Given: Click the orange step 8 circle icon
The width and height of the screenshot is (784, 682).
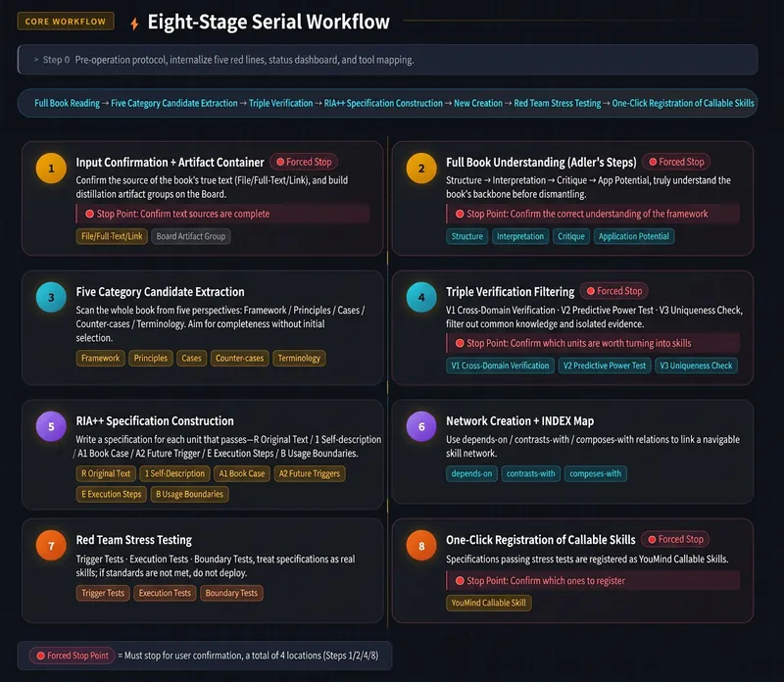Looking at the screenshot, I should point(421,546).
